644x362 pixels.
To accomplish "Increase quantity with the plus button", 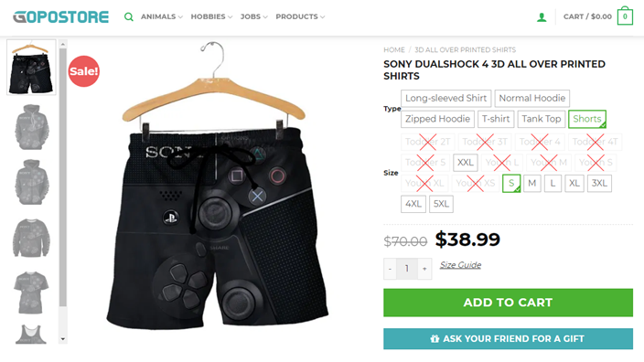I will (x=424, y=269).
